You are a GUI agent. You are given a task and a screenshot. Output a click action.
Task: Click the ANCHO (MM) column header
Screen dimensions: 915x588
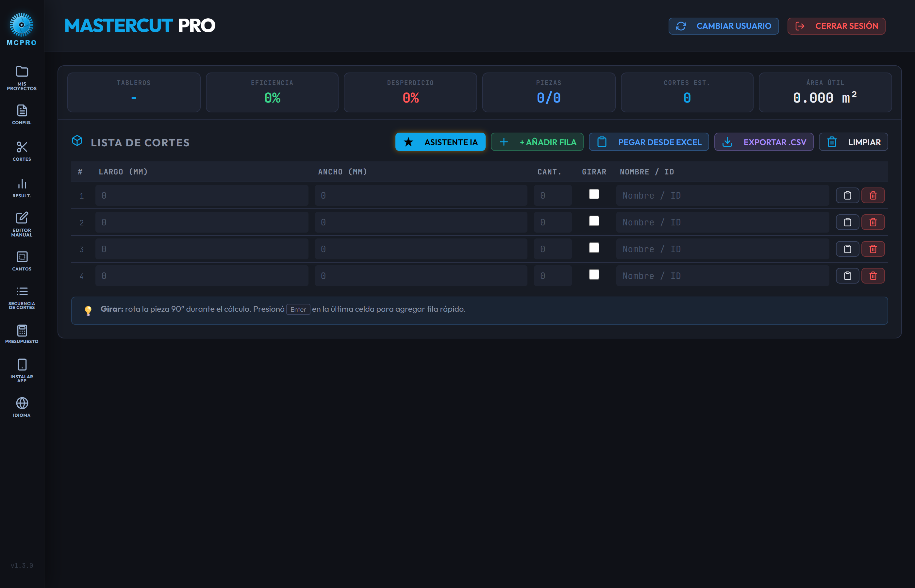[342, 172]
